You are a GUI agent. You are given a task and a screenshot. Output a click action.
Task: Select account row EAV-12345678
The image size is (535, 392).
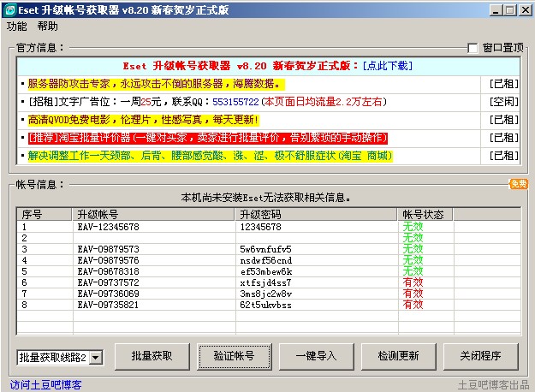(x=107, y=227)
